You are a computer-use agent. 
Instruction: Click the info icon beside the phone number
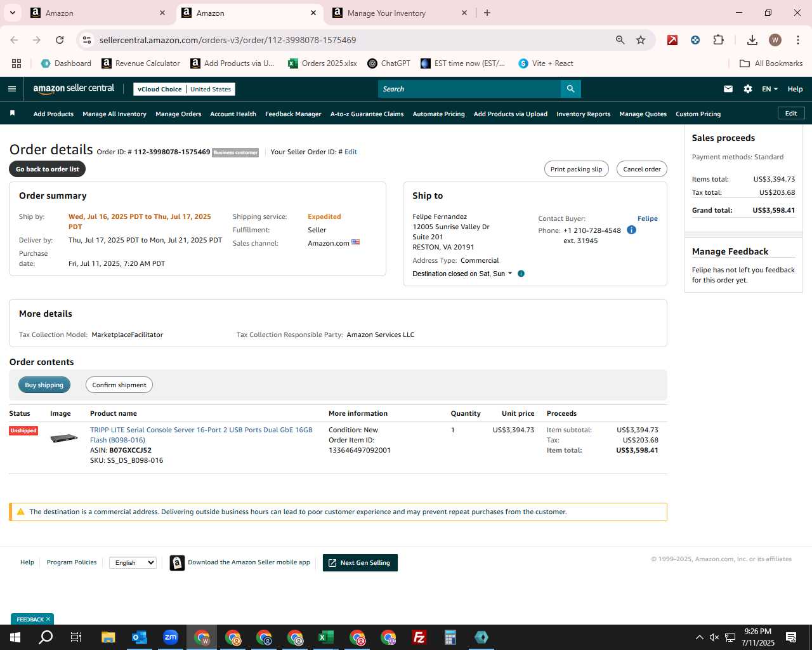(x=631, y=230)
